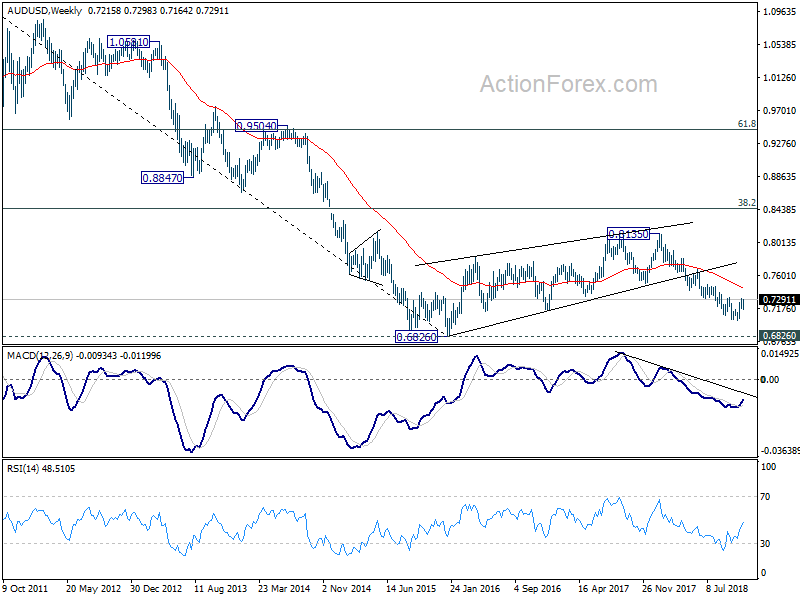This screenshot has width=800, height=600.
Task: Click the 0.68260 right axis price tag
Action: pos(779,336)
